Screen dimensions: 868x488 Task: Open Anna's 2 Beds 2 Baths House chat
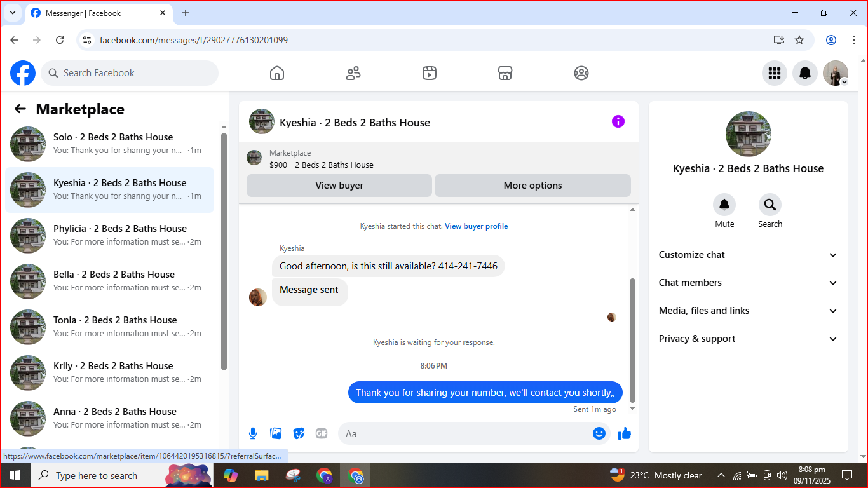click(x=109, y=419)
